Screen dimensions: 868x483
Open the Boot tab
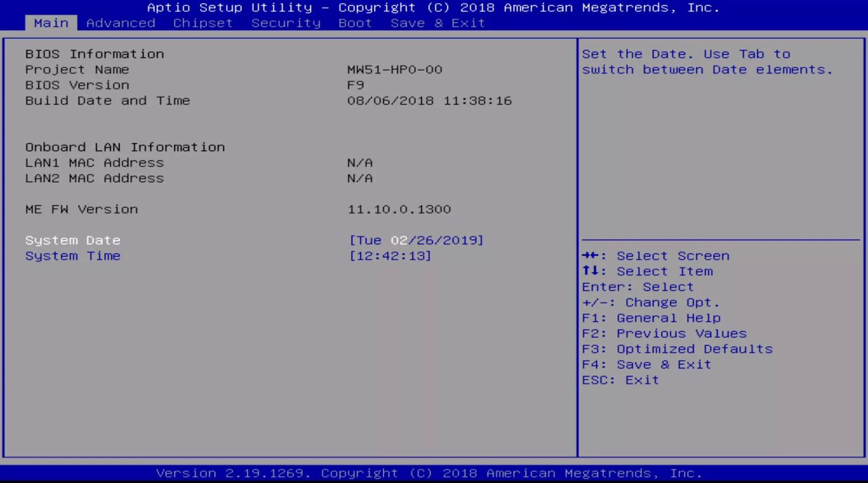coord(355,23)
